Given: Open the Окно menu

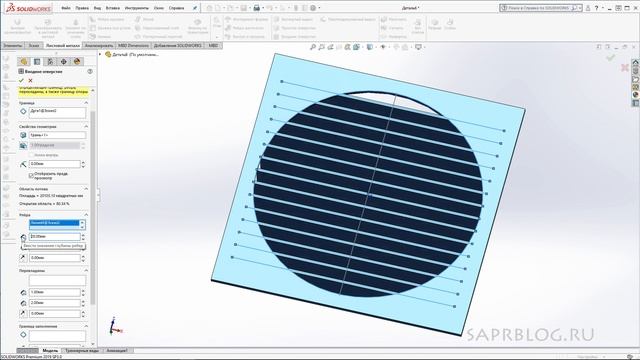Looking at the screenshot, I should coord(159,8).
